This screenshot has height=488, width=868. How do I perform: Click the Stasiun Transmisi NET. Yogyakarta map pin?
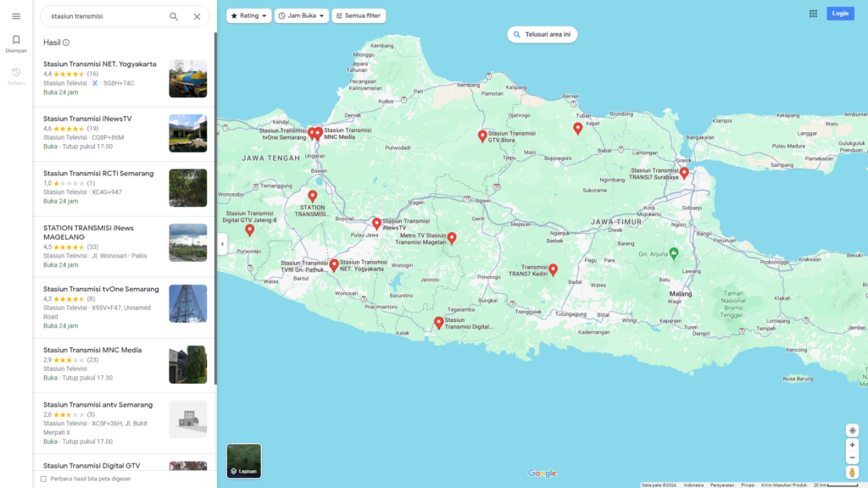click(x=334, y=265)
